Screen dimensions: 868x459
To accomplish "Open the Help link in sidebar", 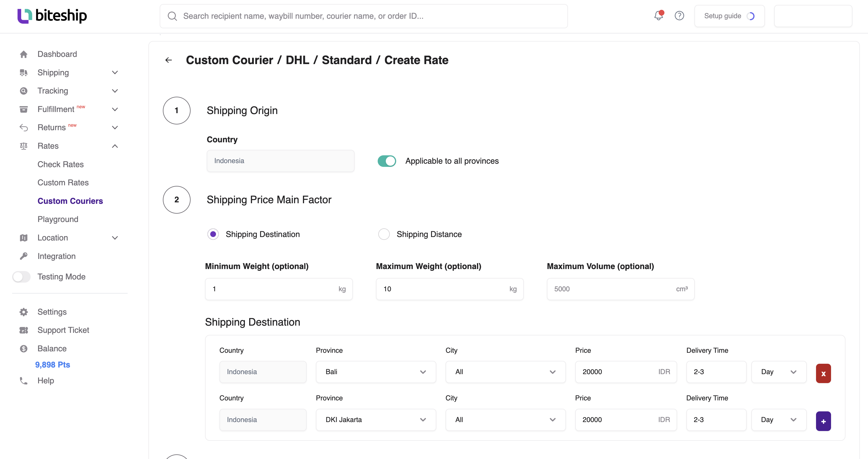I will [x=46, y=380].
